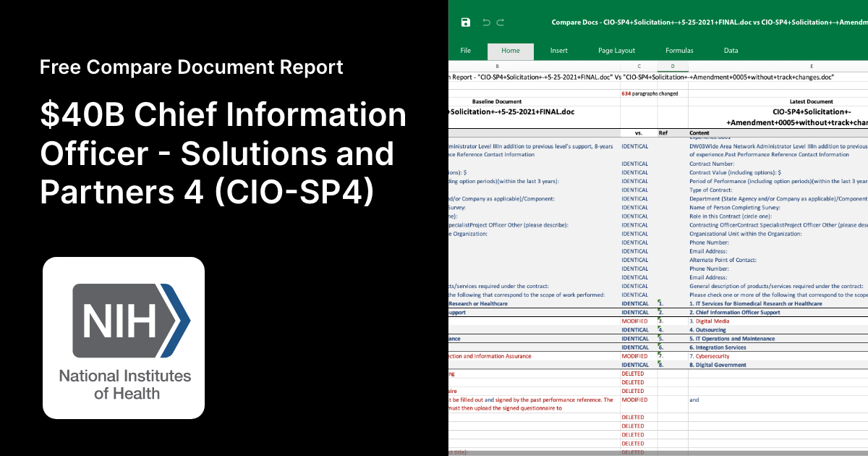Viewport: 868px width, 456px height.
Task: Click the NIH logo
Action: pos(123,337)
